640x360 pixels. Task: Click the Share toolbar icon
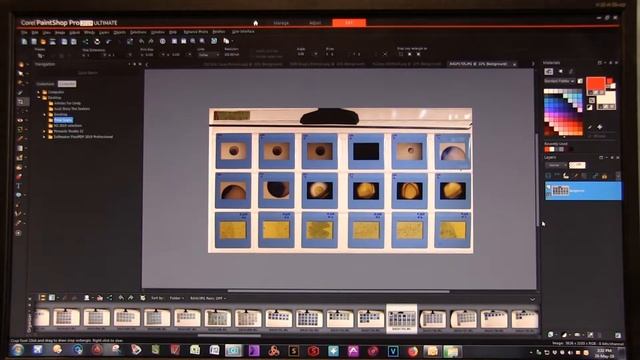(x=85, y=42)
